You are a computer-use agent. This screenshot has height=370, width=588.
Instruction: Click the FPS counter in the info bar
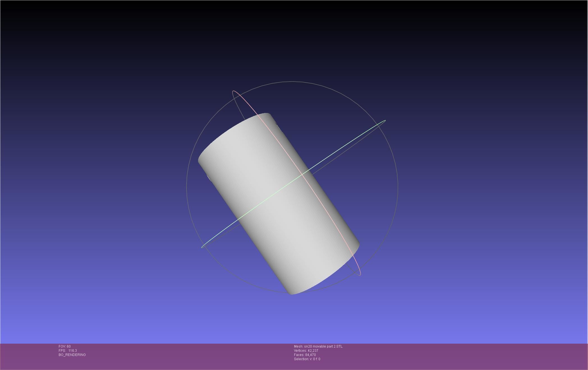(68, 351)
